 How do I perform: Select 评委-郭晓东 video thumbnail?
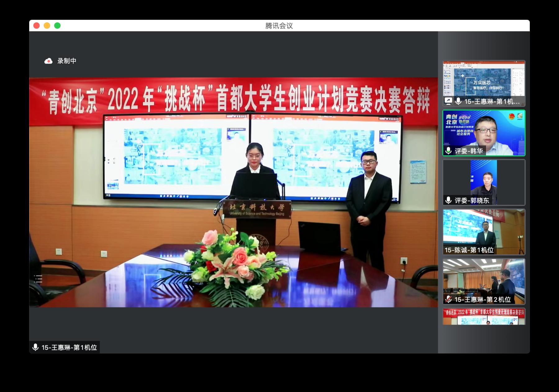click(484, 180)
